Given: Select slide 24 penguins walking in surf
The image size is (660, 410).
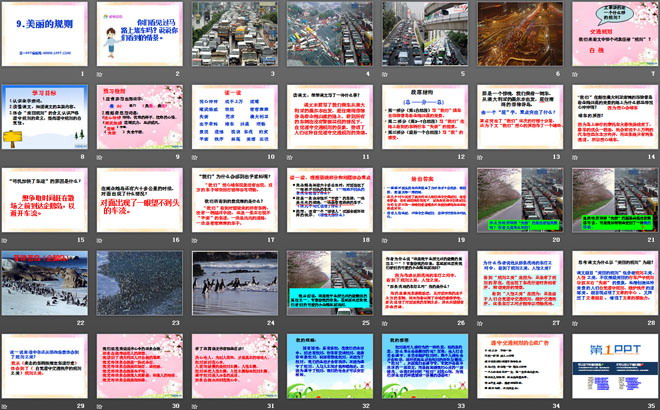Looking at the screenshot, I should point(235,282).
